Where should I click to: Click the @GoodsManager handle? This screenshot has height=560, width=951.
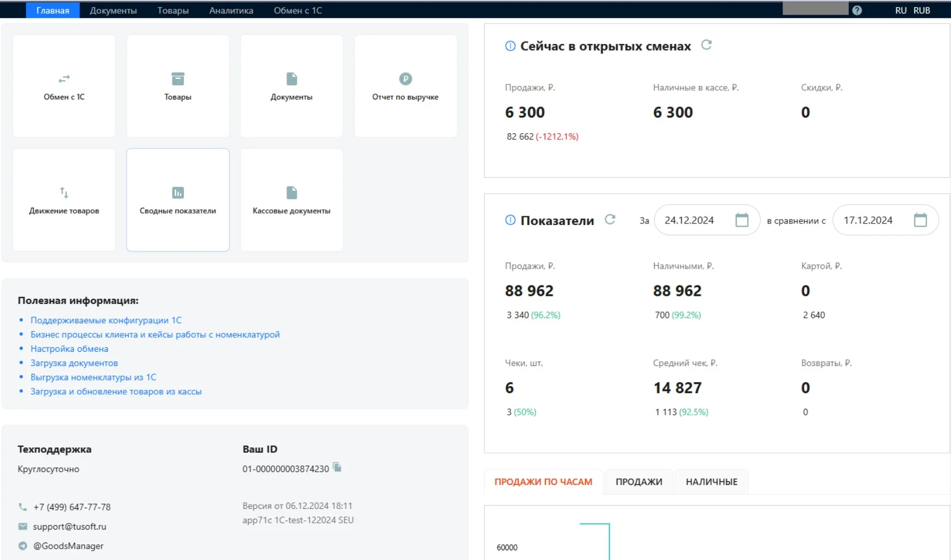[69, 546]
